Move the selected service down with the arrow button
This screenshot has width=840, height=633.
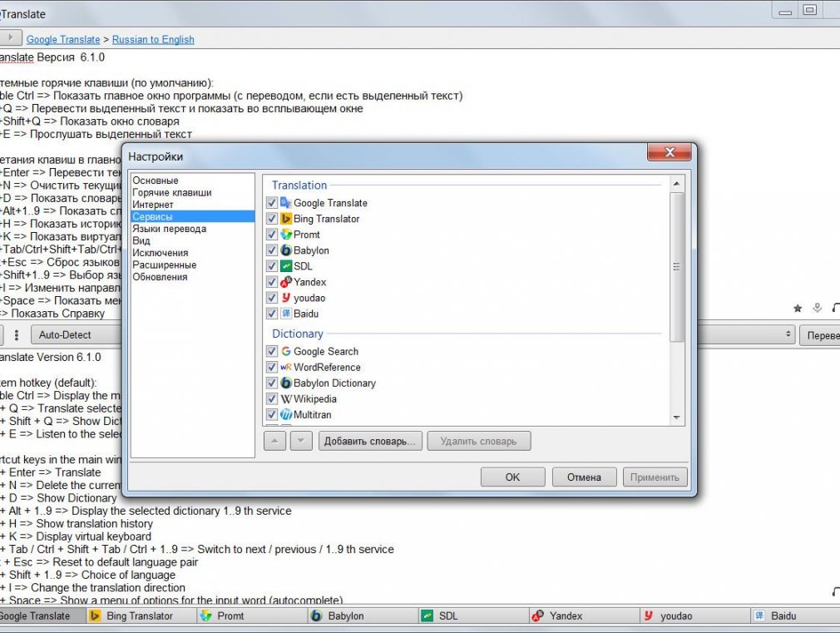[301, 441]
